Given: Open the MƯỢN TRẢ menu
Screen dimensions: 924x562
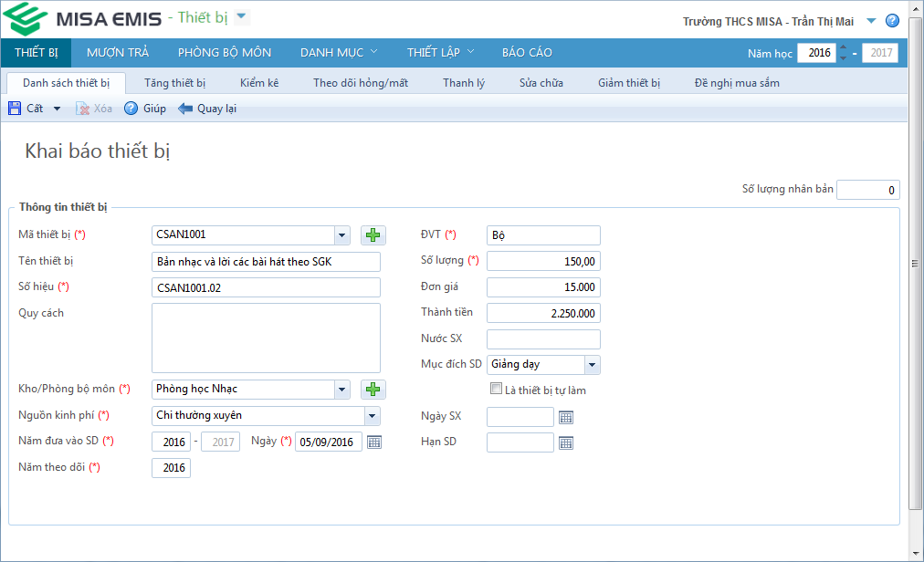Looking at the screenshot, I should [x=118, y=53].
